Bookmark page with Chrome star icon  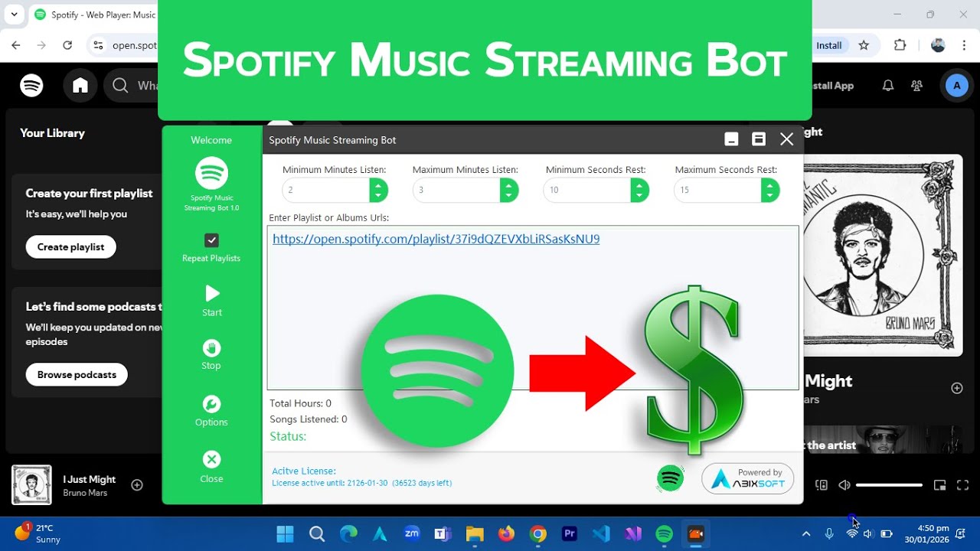coord(864,45)
